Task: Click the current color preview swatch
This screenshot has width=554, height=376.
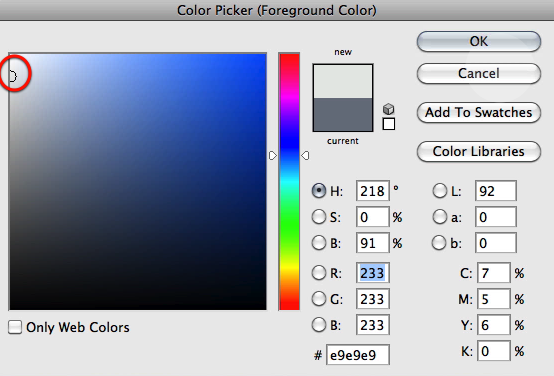Action: (x=343, y=114)
